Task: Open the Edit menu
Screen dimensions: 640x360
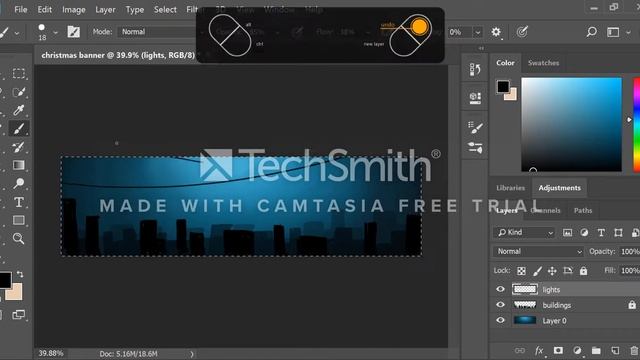Action: tap(44, 9)
